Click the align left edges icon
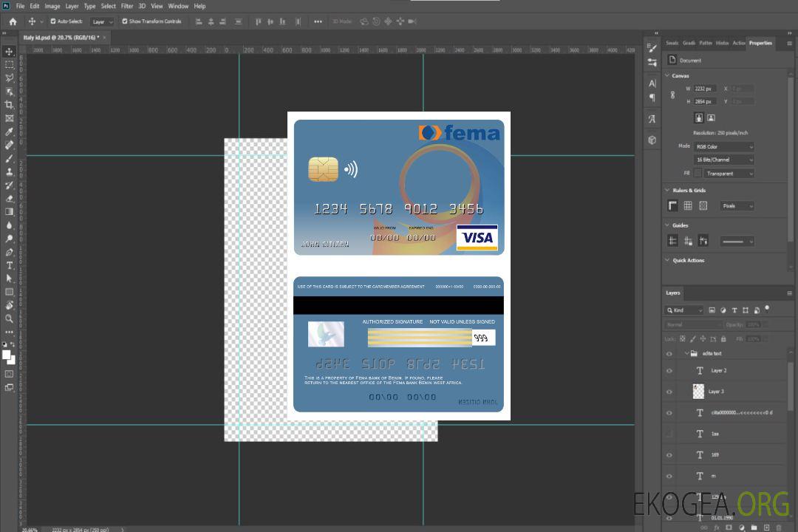The height and width of the screenshot is (532, 798). coord(199,21)
